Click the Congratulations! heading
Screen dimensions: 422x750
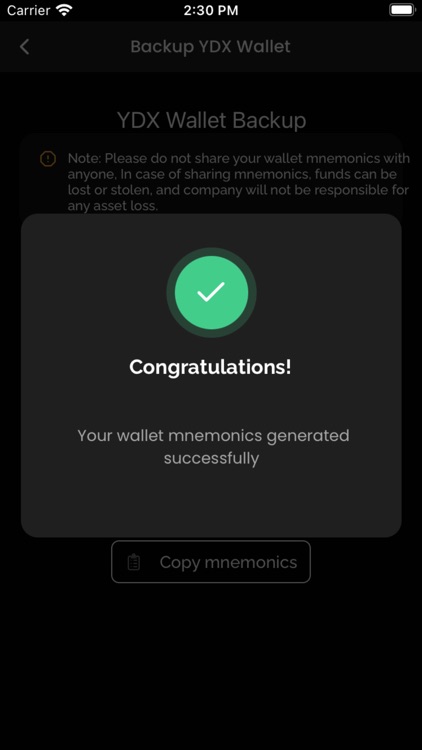(x=211, y=367)
